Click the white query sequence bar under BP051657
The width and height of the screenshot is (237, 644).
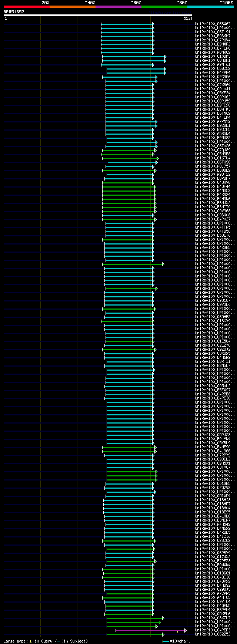pos(98,15)
